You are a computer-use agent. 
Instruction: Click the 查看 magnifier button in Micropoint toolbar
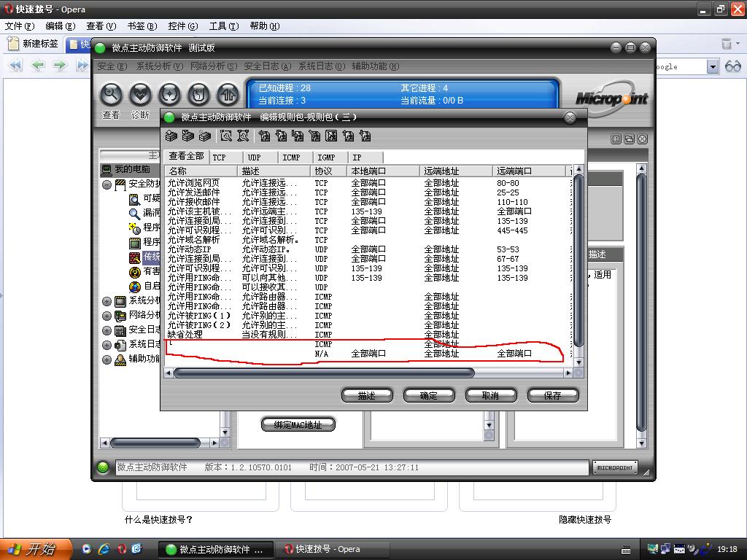[111, 94]
